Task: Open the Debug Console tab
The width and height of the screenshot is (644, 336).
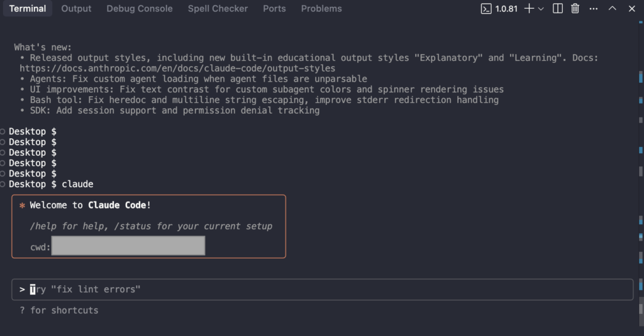Action: coord(139,9)
